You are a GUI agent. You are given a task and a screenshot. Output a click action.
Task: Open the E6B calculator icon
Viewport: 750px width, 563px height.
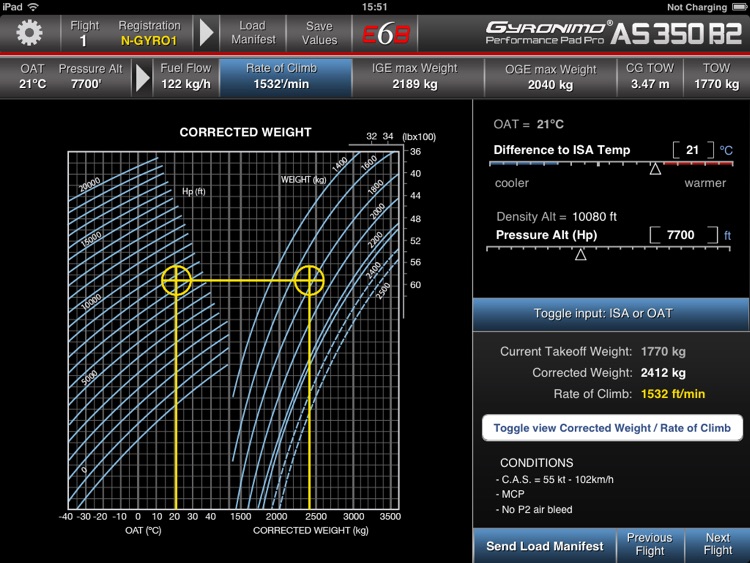(x=386, y=33)
